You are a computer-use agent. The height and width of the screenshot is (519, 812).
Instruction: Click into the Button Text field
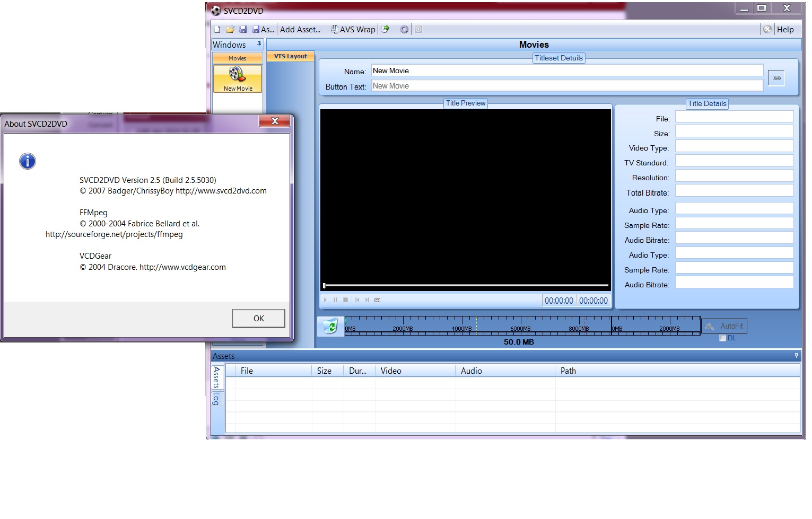pos(567,86)
